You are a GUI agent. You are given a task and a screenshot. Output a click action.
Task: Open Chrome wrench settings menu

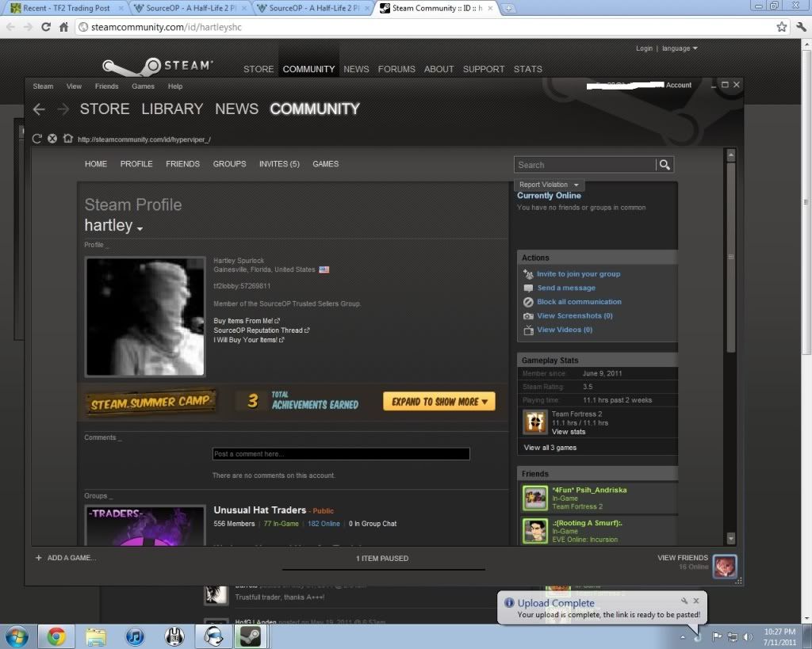pyautogui.click(x=801, y=27)
